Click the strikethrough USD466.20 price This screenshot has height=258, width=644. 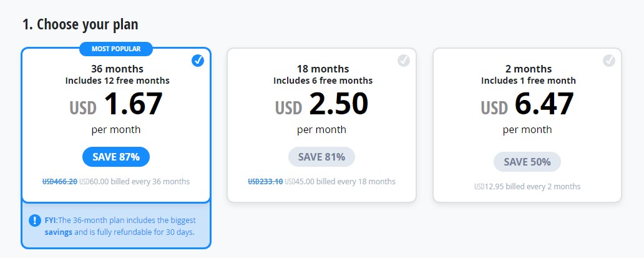[59, 181]
